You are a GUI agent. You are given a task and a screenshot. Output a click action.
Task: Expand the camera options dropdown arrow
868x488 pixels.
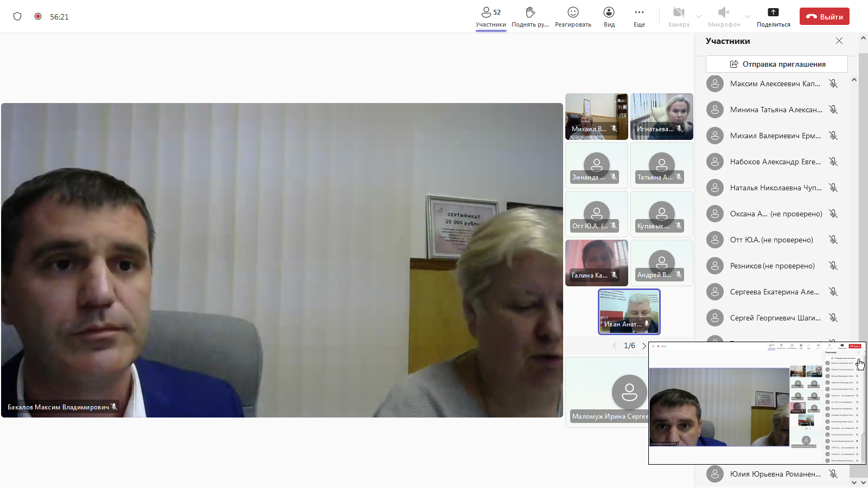pyautogui.click(x=699, y=17)
